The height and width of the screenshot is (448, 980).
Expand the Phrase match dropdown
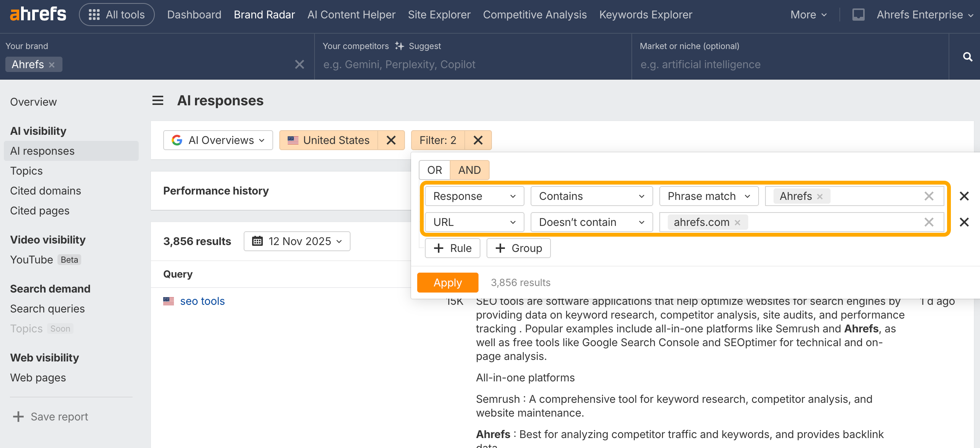[708, 196]
